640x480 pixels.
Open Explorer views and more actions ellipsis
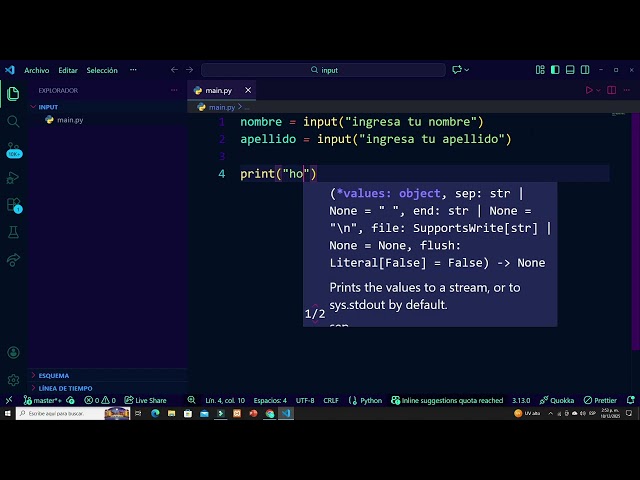(x=174, y=90)
